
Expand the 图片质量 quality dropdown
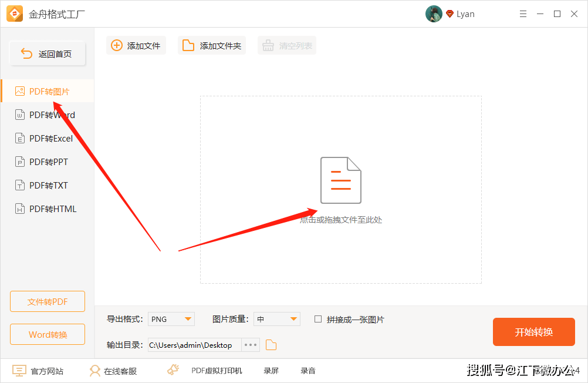276,319
